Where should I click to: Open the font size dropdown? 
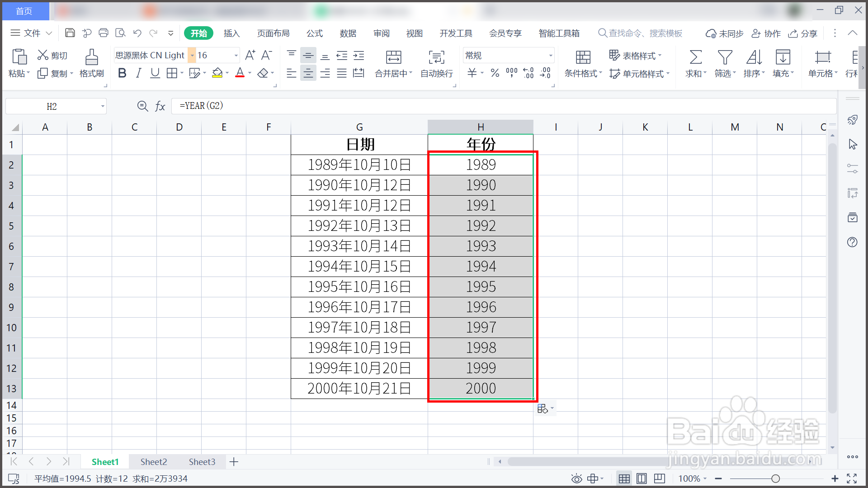[x=236, y=55]
